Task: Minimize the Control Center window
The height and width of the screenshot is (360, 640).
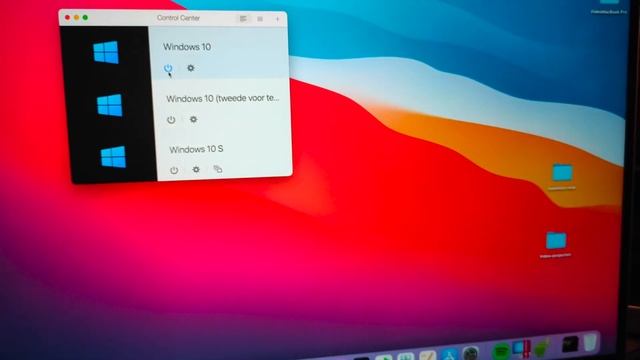Action: 76,18
